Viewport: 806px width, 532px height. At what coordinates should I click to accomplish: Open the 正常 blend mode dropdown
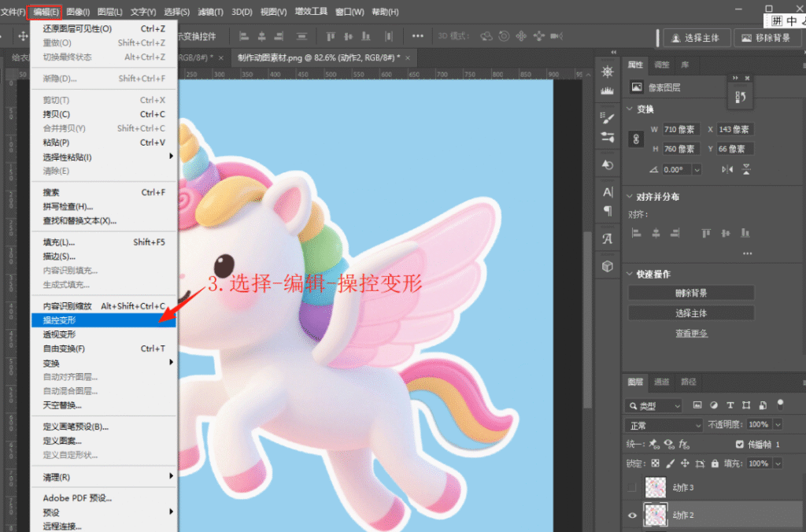point(664,425)
